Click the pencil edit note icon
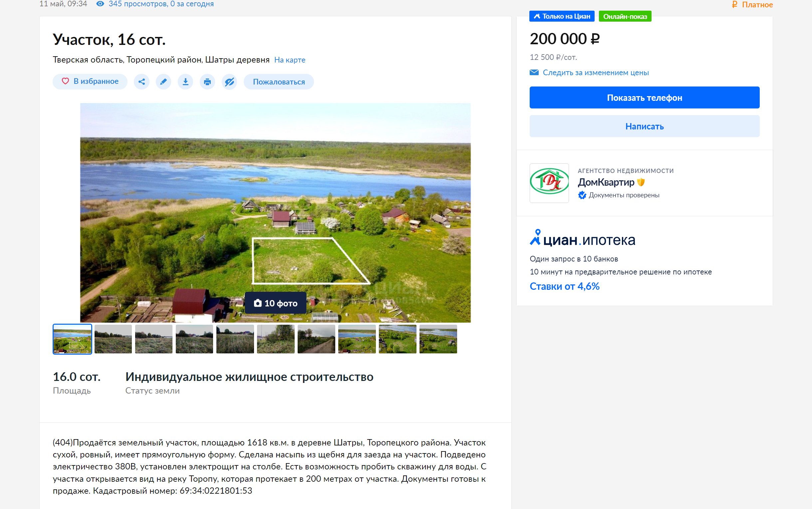Viewport: 812px width, 509px height. (x=163, y=82)
